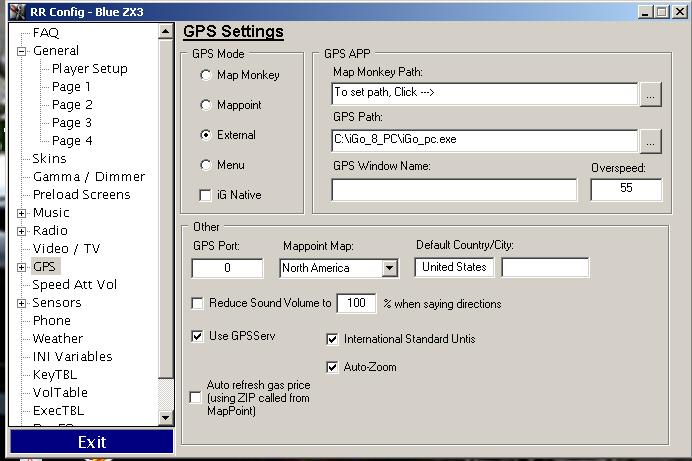Screen dimensions: 692x461
Task: Enable the iG Native checkbox
Action: click(x=206, y=195)
